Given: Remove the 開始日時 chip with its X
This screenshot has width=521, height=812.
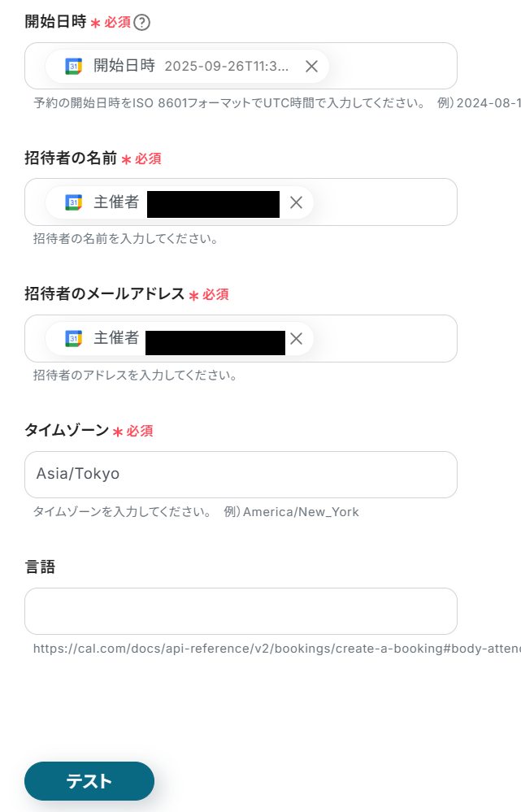Looking at the screenshot, I should pos(311,67).
